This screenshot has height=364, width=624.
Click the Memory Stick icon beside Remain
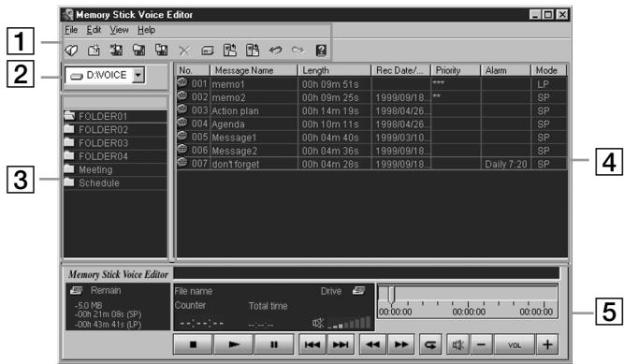pyautogui.click(x=76, y=290)
